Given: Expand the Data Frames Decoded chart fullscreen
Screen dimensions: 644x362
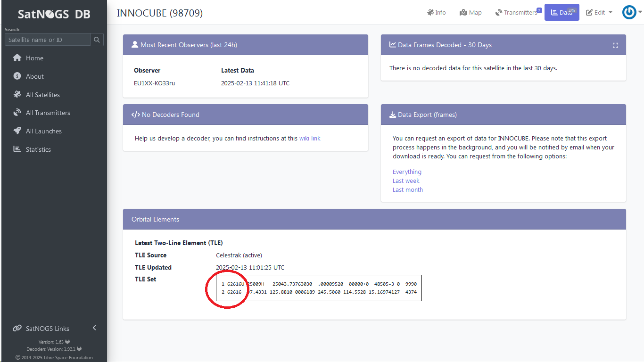Looking at the screenshot, I should tap(615, 45).
